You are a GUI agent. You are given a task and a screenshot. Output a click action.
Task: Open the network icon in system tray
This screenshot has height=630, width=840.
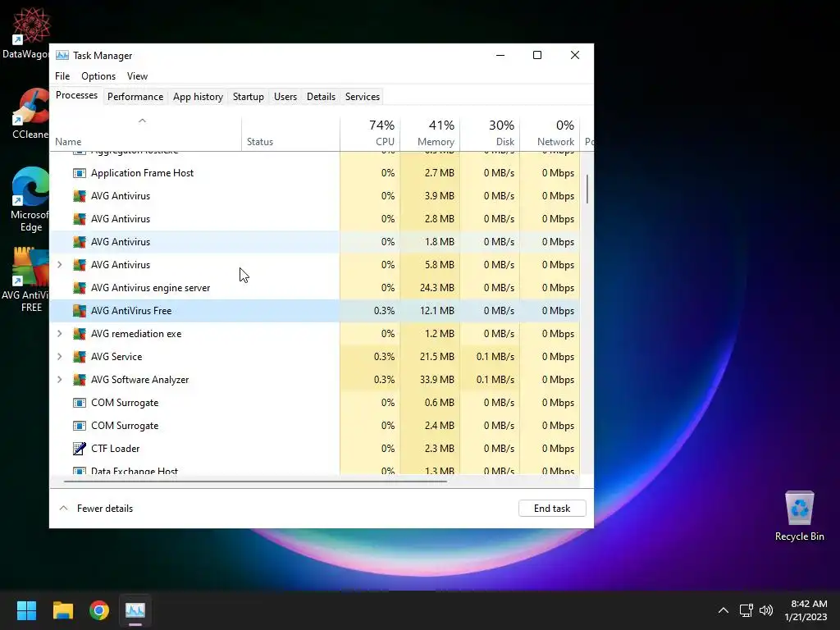[746, 610]
